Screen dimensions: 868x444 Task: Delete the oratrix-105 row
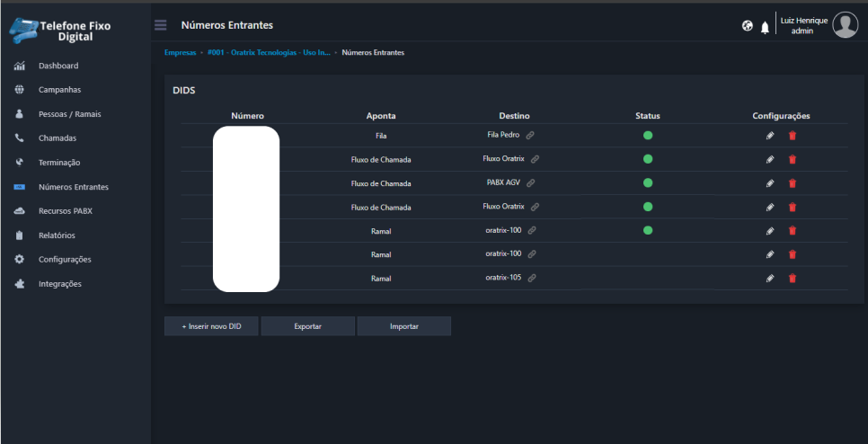click(x=793, y=278)
